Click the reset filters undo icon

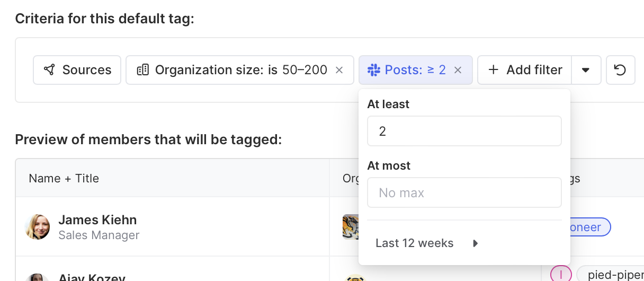(x=620, y=70)
